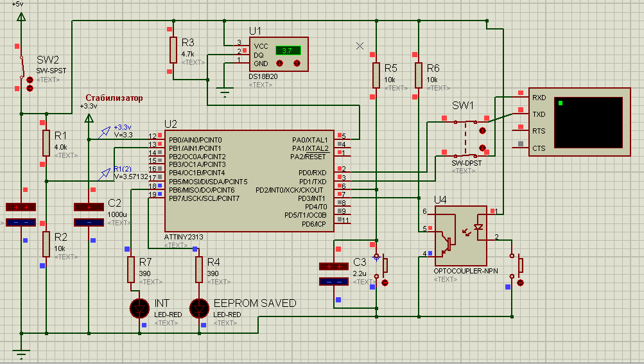Click the 4.0k value of R1
The height and width of the screenshot is (364, 644).
click(x=60, y=147)
